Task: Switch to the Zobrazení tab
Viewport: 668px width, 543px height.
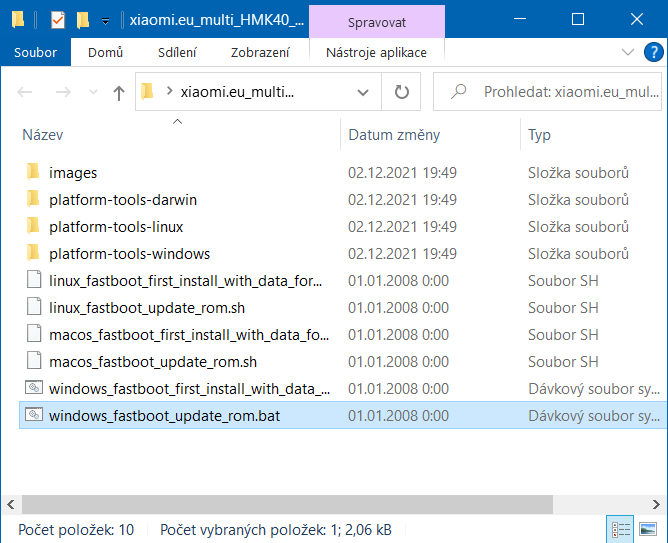Action: coord(260,52)
